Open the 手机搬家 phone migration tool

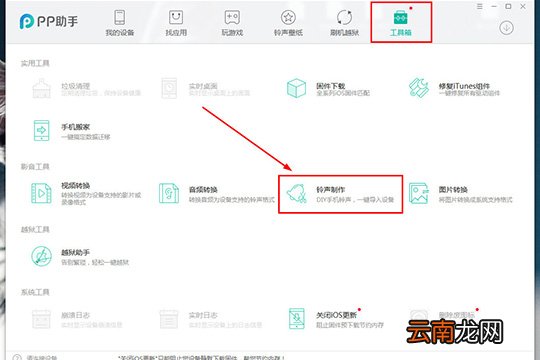pyautogui.click(x=71, y=131)
